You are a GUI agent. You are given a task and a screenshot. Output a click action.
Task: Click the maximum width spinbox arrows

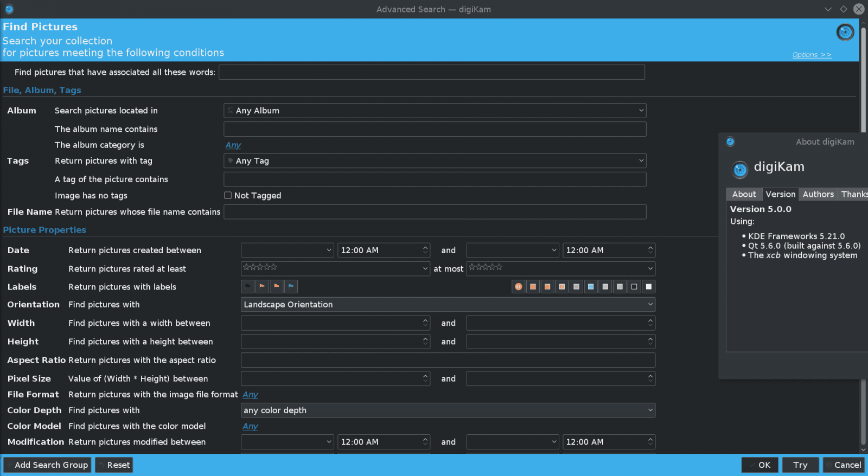[650, 323]
